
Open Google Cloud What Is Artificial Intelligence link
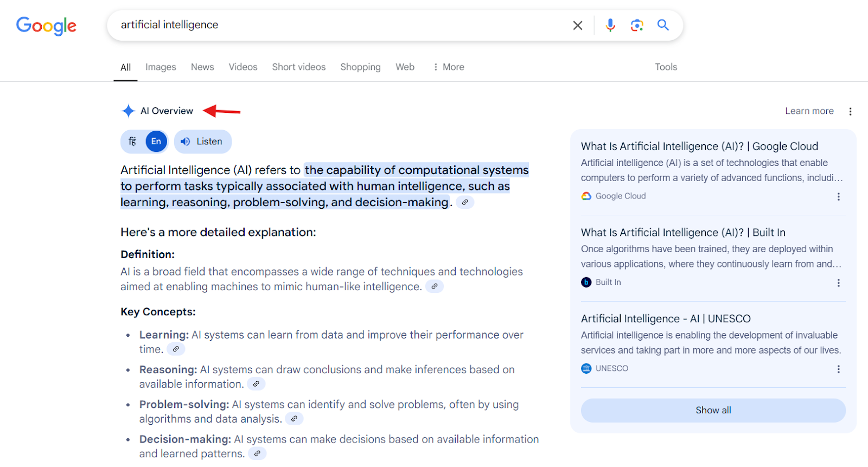click(x=699, y=146)
